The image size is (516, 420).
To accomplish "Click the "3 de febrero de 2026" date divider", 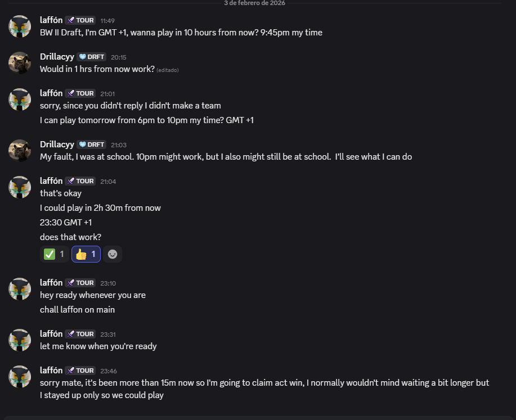I will tap(254, 3).
